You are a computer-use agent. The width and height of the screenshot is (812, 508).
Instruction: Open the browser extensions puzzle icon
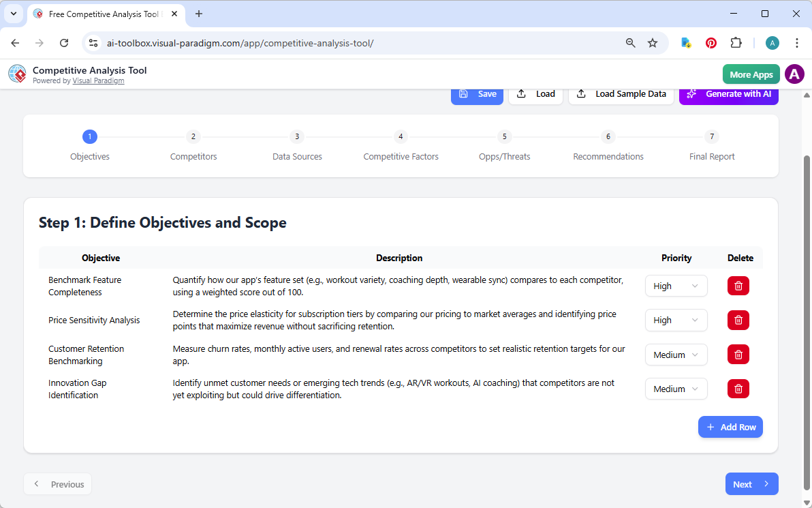tap(736, 42)
